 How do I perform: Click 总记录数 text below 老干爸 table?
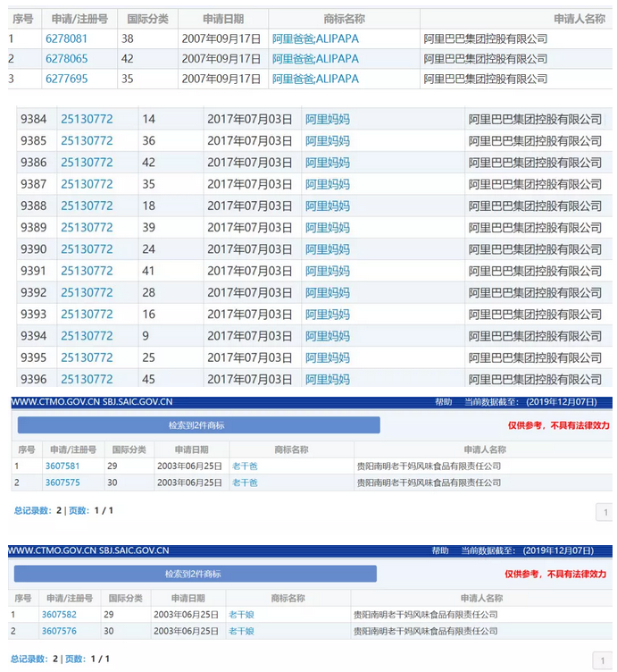pos(32,510)
